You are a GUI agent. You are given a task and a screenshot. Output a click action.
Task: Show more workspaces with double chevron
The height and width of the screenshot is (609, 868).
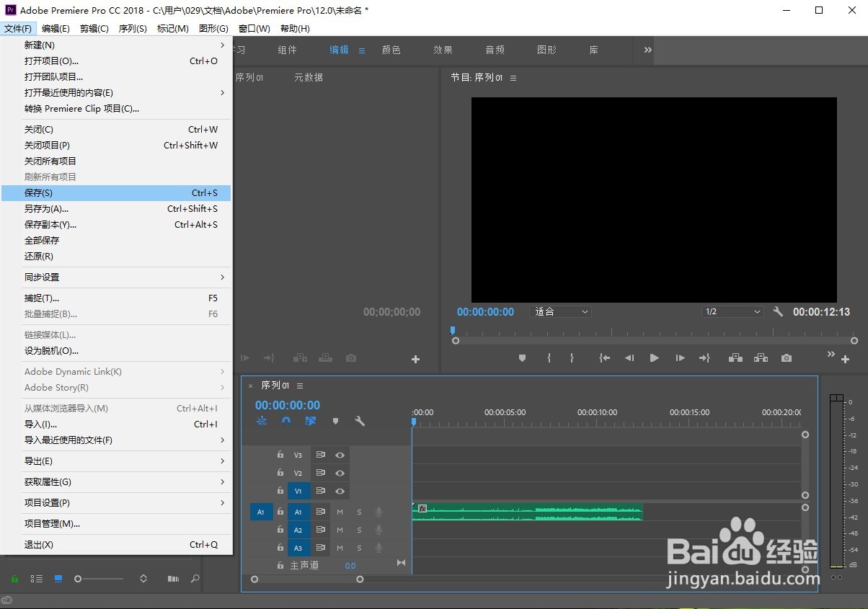(x=647, y=50)
